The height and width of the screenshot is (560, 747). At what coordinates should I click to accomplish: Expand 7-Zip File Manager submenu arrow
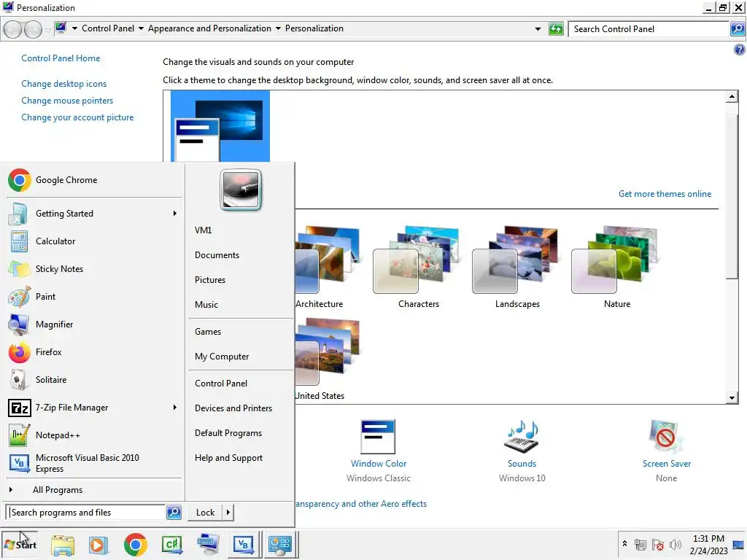tap(175, 408)
